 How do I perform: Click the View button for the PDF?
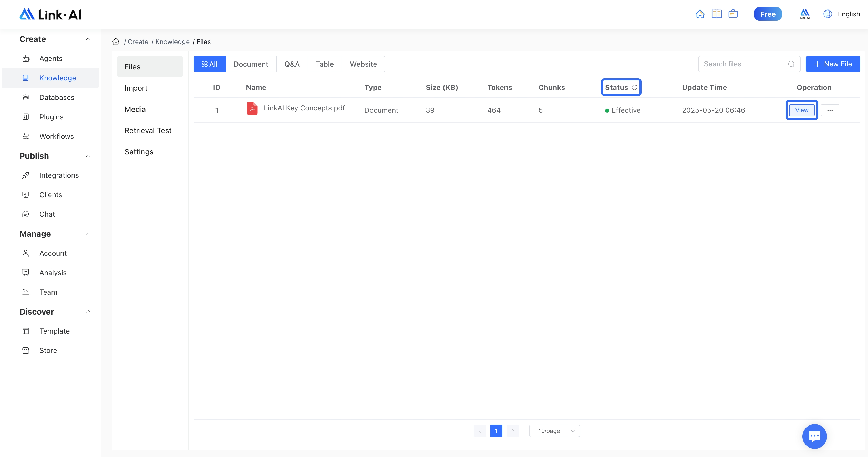point(802,110)
